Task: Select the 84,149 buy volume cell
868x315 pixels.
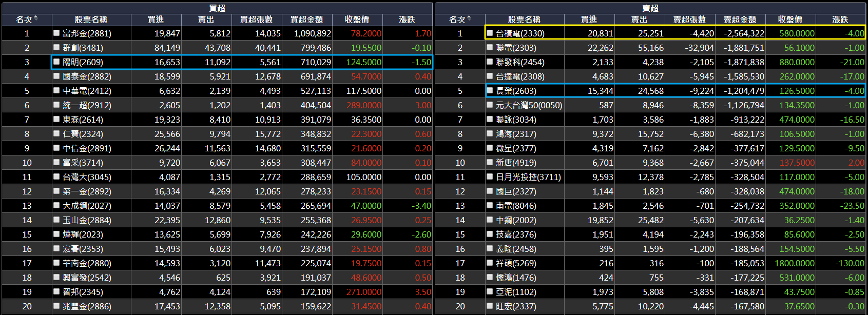Action: tap(167, 48)
